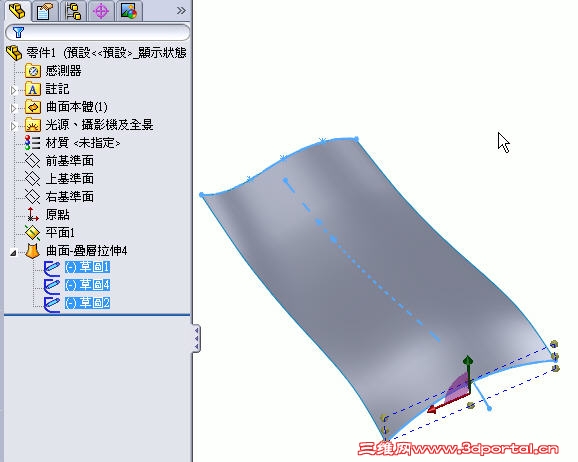578x462 pixels.
Task: Collapse the side panel using the arrow handle
Action: point(197,338)
